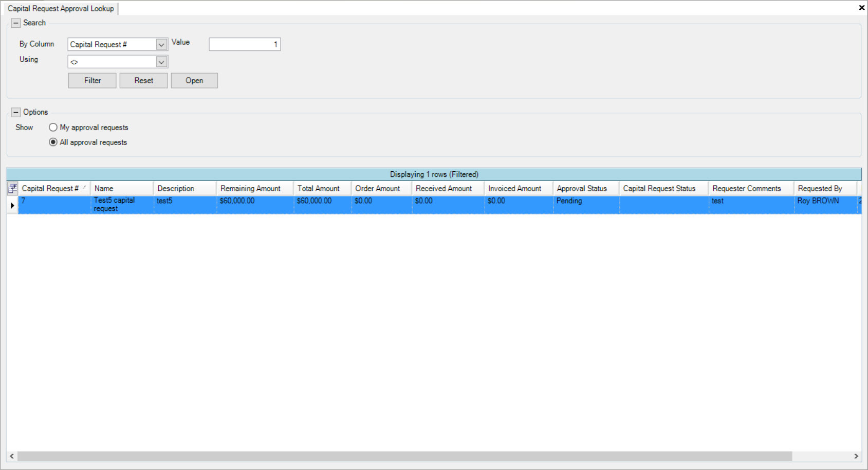Sort by Capital Request # column header
Viewport: 868px width, 470px height.
(54, 188)
